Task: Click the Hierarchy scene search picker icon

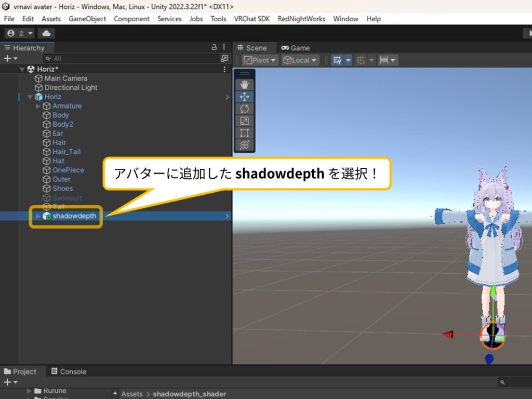Action: click(224, 59)
